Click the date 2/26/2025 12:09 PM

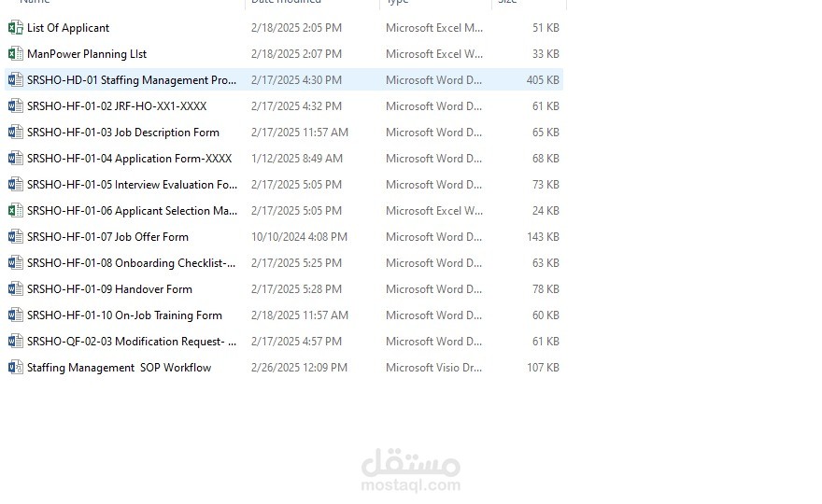click(x=299, y=368)
